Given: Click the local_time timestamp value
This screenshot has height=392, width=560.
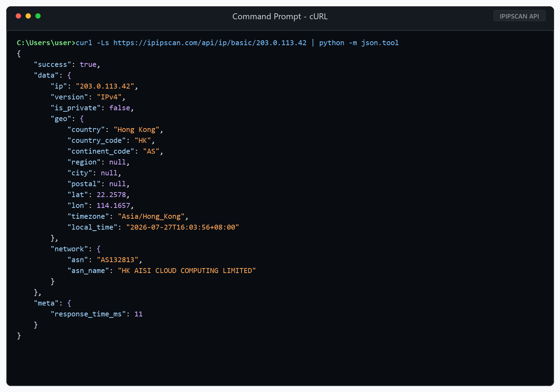Looking at the screenshot, I should pyautogui.click(x=183, y=227).
